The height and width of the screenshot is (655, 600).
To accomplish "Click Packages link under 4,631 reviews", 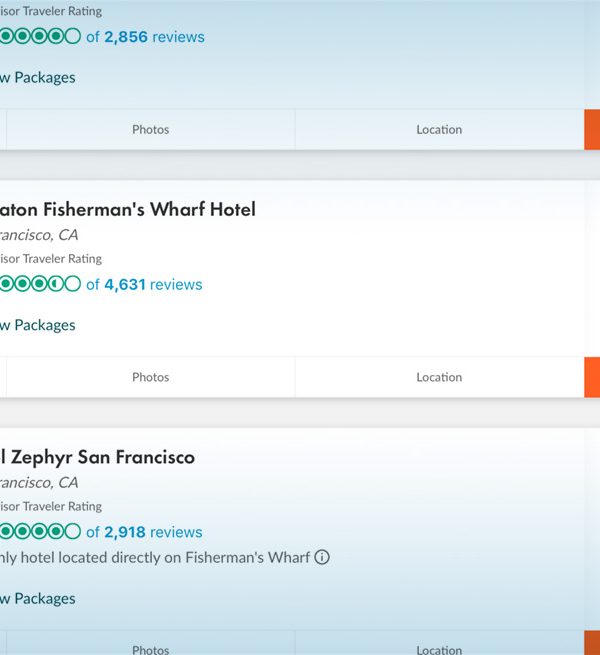I will pos(38,325).
